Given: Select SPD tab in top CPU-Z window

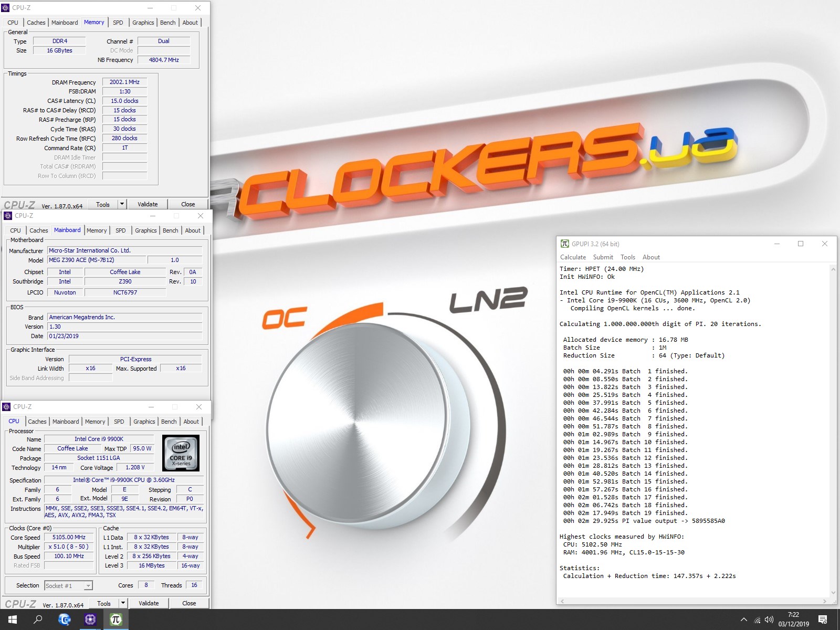Looking at the screenshot, I should pos(118,23).
